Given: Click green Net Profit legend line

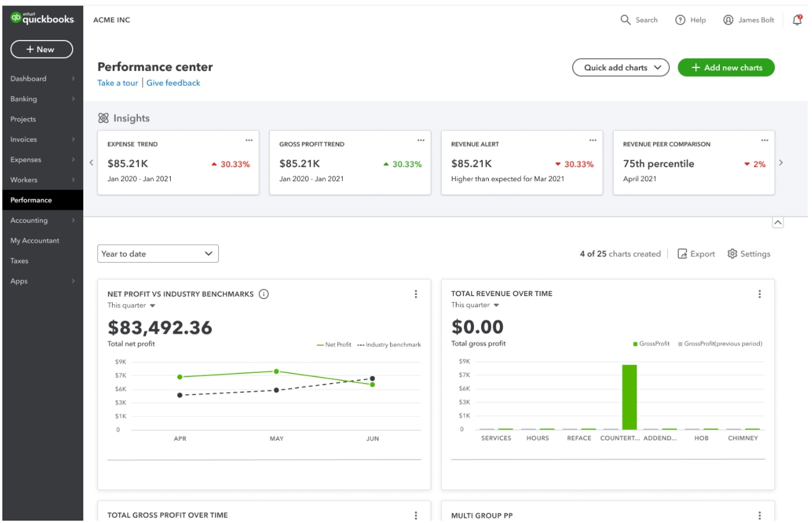Looking at the screenshot, I should [x=320, y=345].
